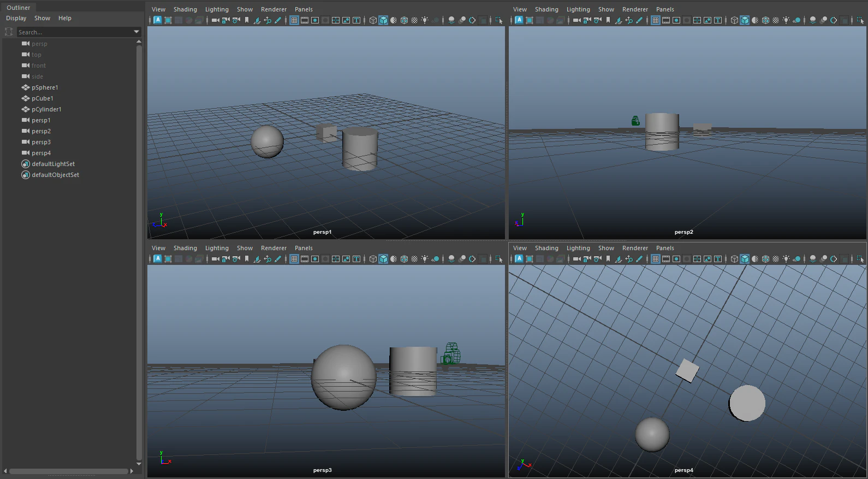Click Select Camera icon in persp1 panel toolbar
This screenshot has width=868, height=479.
click(x=215, y=20)
